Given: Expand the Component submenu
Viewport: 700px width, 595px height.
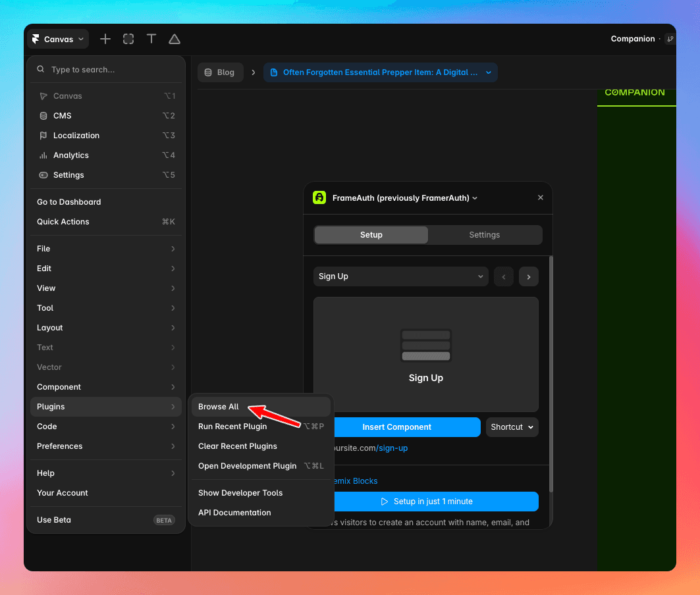Looking at the screenshot, I should click(106, 387).
